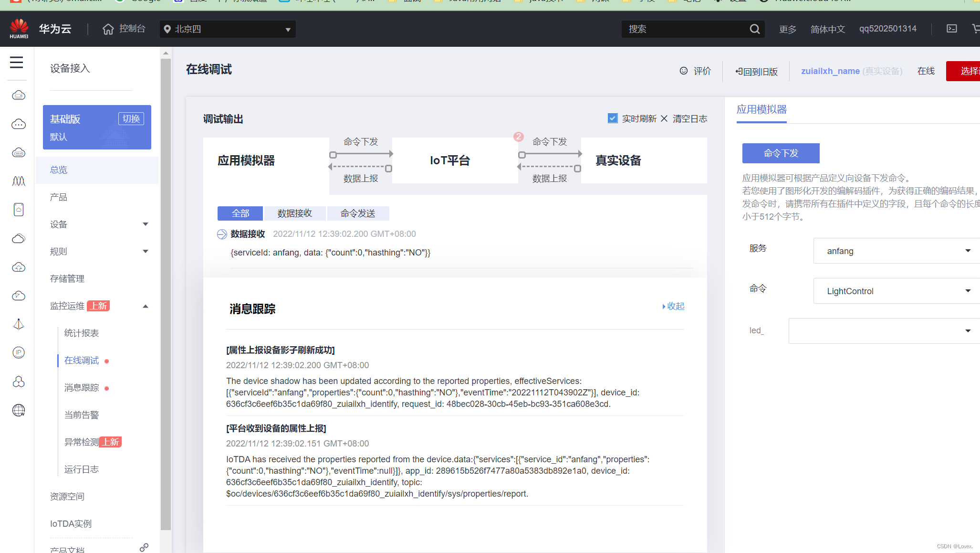
Task: Click the product docs link icon
Action: (x=144, y=547)
